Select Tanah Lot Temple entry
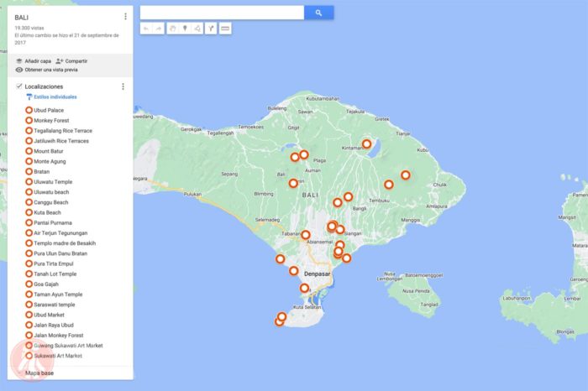The image size is (588, 391). coord(50,274)
